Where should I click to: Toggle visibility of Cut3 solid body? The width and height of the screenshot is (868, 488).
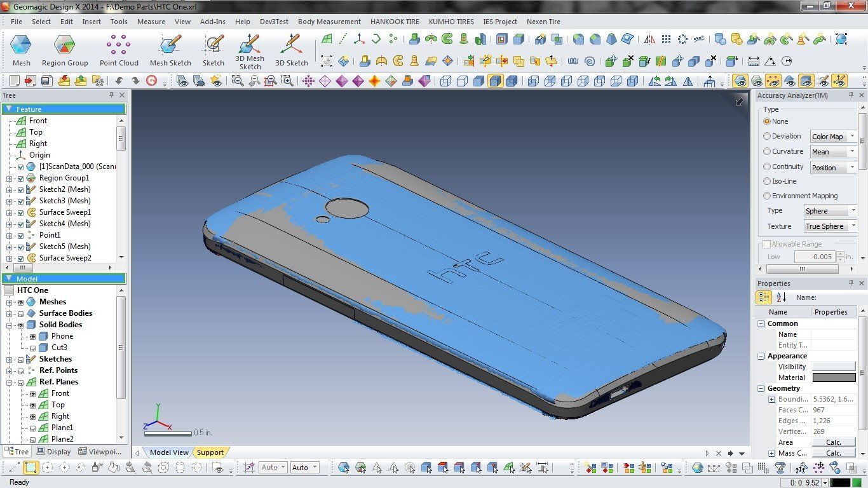pos(33,348)
